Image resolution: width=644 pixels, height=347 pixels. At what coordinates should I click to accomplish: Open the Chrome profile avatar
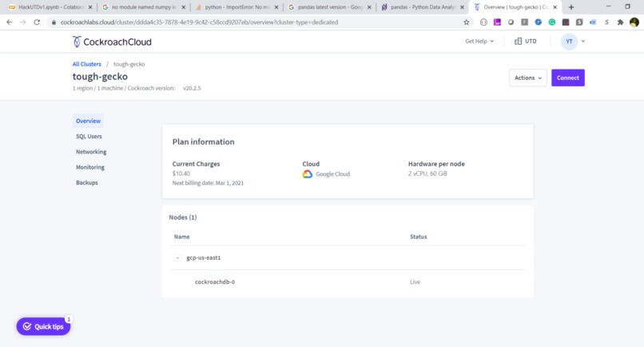click(x=634, y=22)
